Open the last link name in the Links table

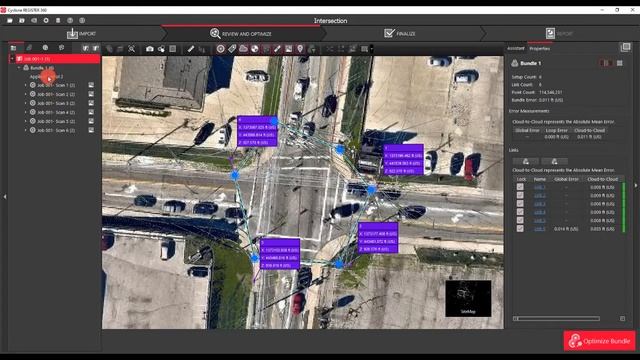(x=540, y=229)
